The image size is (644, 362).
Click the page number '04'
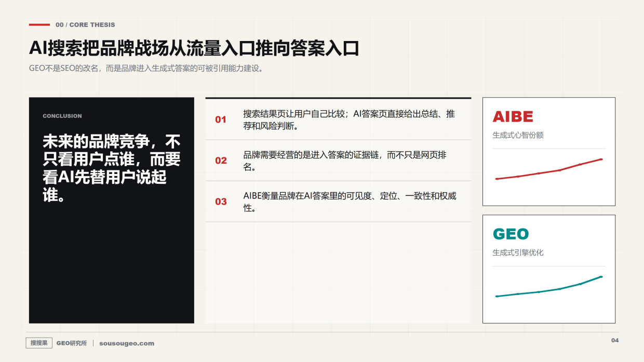pyautogui.click(x=615, y=341)
